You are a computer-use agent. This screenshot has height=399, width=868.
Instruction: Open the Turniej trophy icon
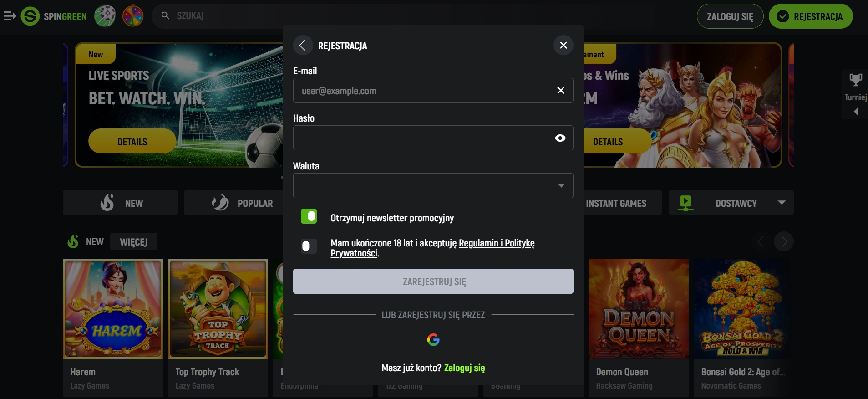(x=856, y=80)
